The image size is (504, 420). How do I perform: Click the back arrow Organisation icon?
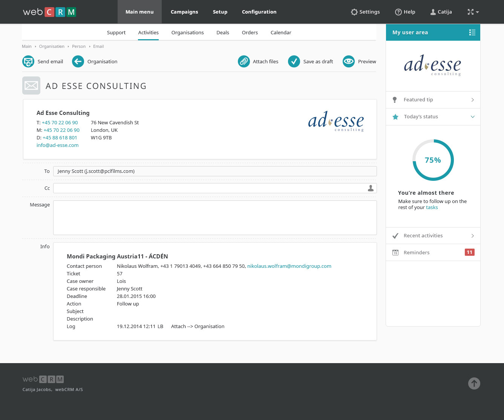tap(78, 61)
